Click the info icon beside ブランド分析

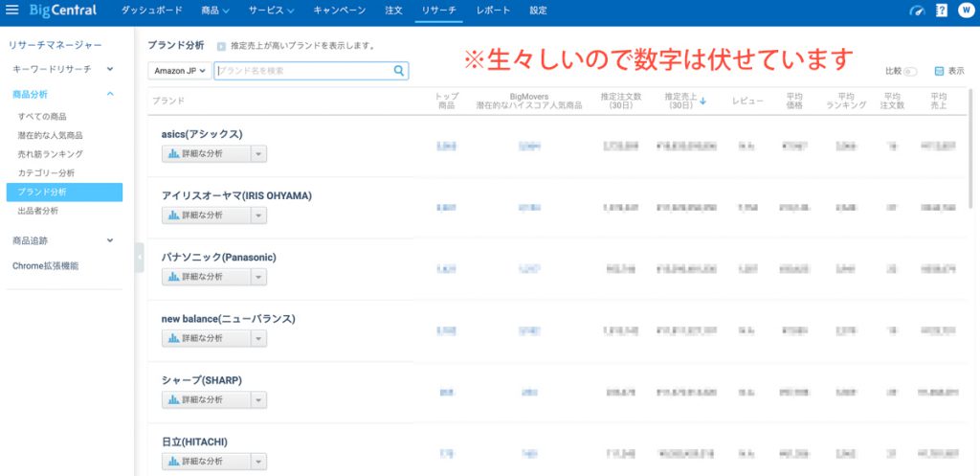pyautogui.click(x=221, y=46)
